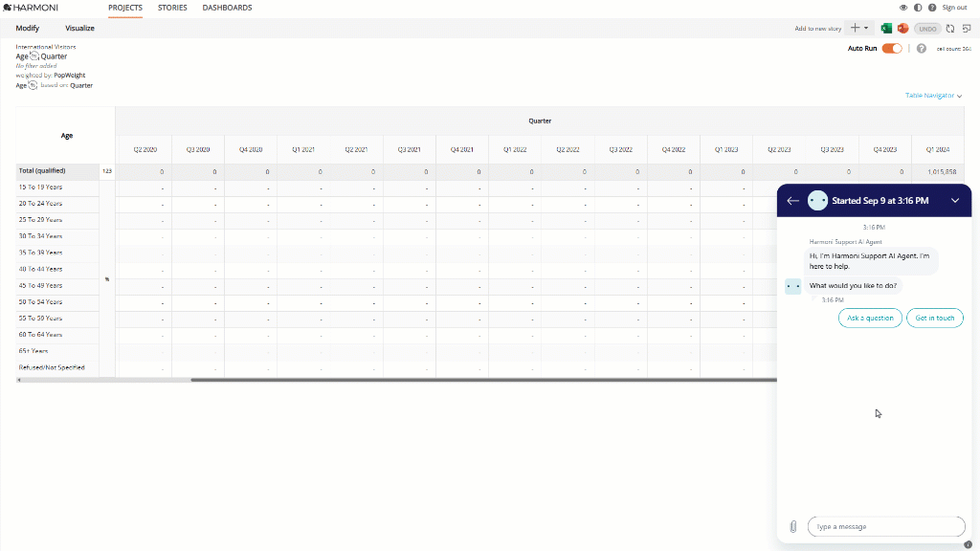This screenshot has width=980, height=551.
Task: Toggle the Auto Run switch
Action: click(x=892, y=48)
